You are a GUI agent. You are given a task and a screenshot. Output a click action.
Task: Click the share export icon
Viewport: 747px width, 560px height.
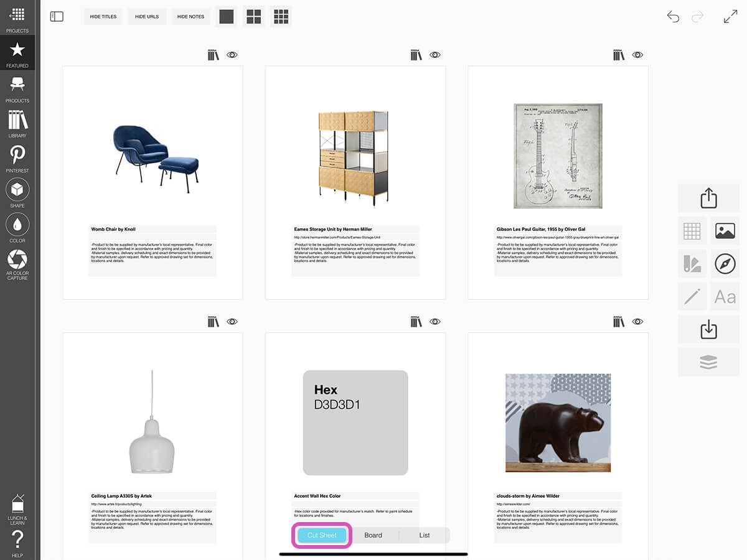pyautogui.click(x=708, y=198)
